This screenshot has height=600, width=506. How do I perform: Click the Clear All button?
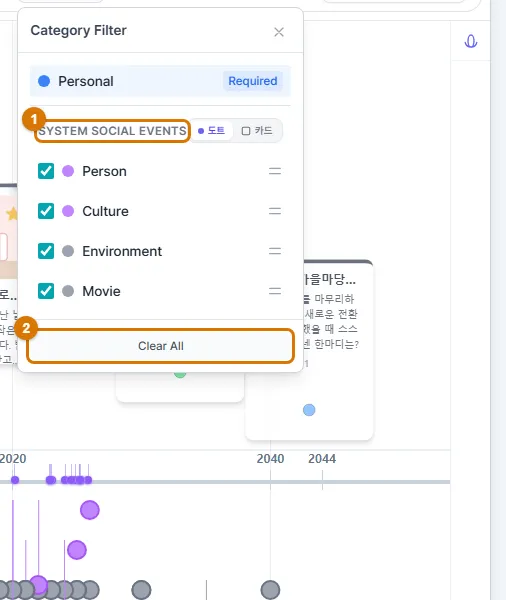click(160, 346)
